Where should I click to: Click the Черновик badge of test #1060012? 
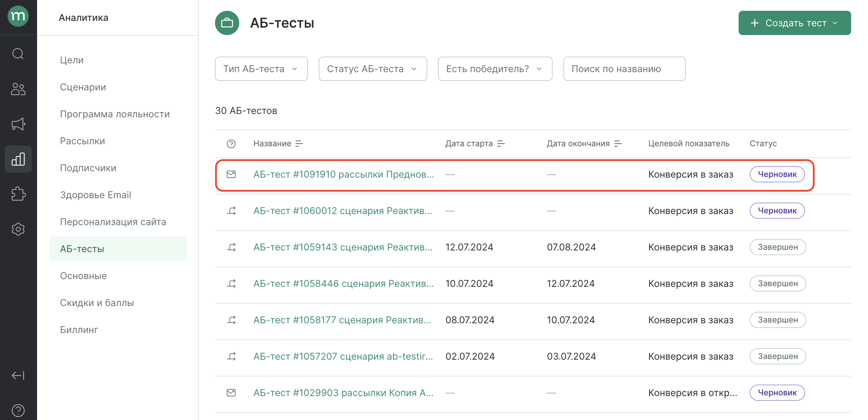pyautogui.click(x=777, y=211)
